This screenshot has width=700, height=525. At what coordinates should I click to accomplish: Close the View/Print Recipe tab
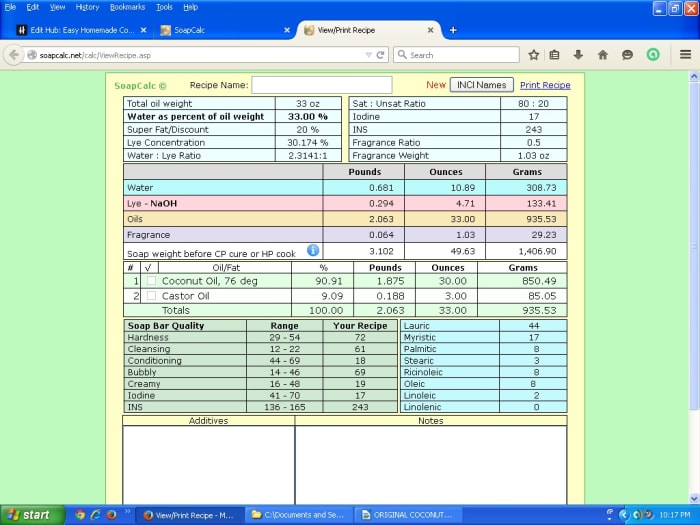click(x=430, y=30)
